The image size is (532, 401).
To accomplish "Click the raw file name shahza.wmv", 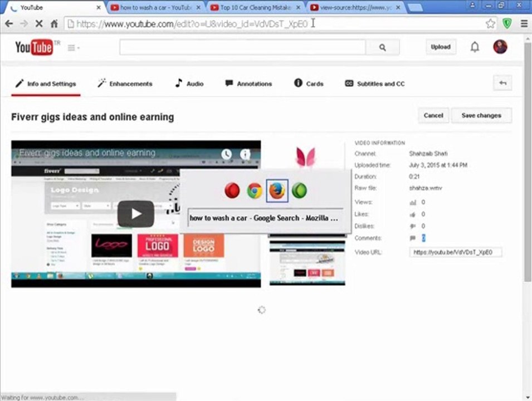I will pyautogui.click(x=426, y=188).
